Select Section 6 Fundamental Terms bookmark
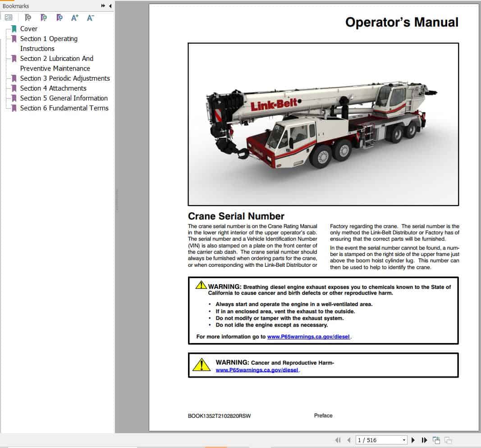The width and height of the screenshot is (481, 448). click(64, 108)
